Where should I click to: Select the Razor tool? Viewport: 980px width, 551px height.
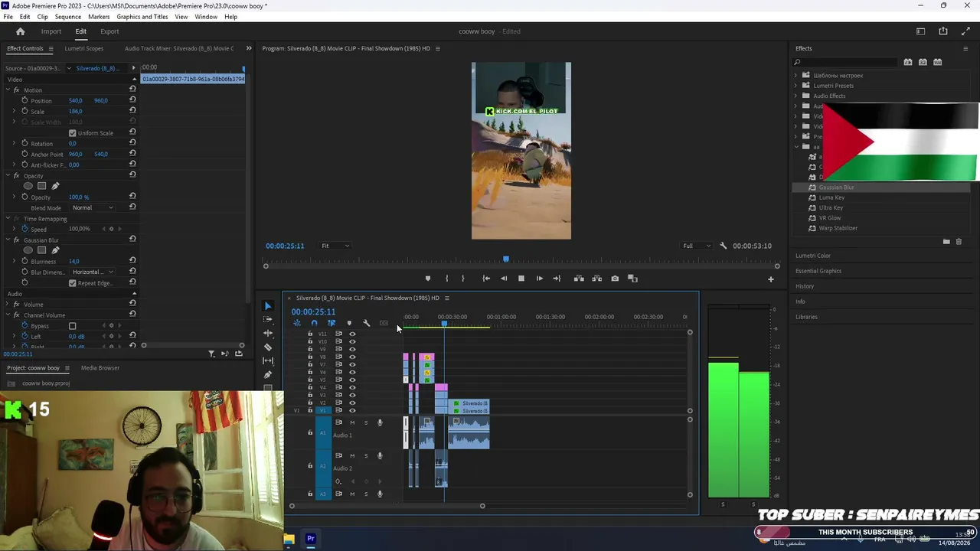[x=268, y=347]
